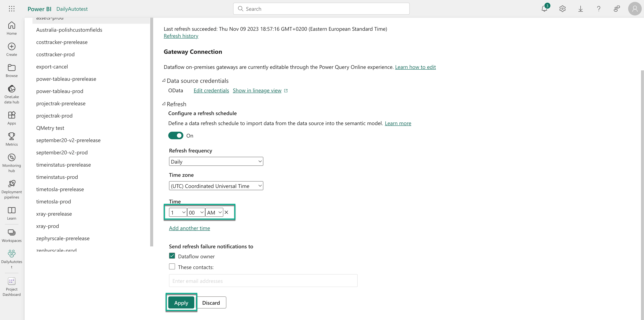644x320 pixels.
Task: Go to Deployment pipelines
Action: [12, 189]
